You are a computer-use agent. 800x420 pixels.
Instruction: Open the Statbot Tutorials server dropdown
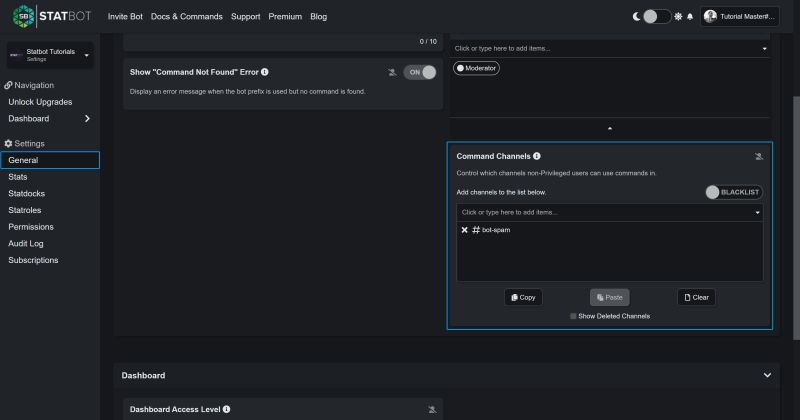tap(49, 55)
